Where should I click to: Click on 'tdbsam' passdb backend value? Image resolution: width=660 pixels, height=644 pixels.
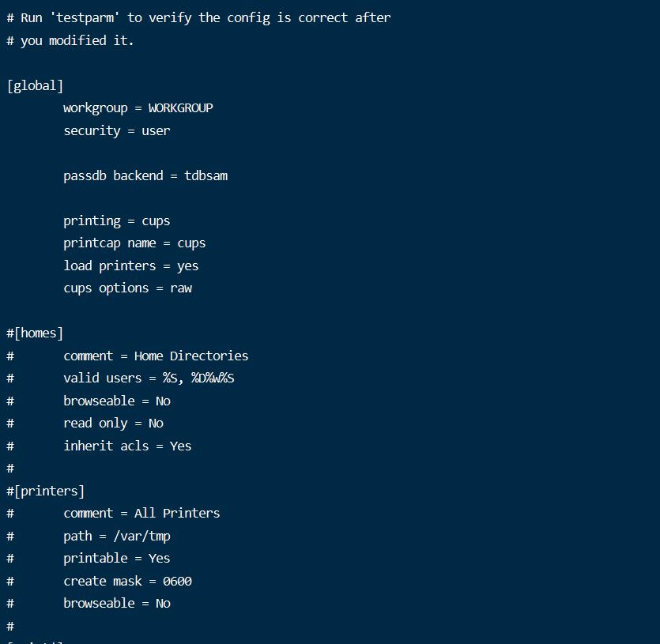click(x=206, y=175)
